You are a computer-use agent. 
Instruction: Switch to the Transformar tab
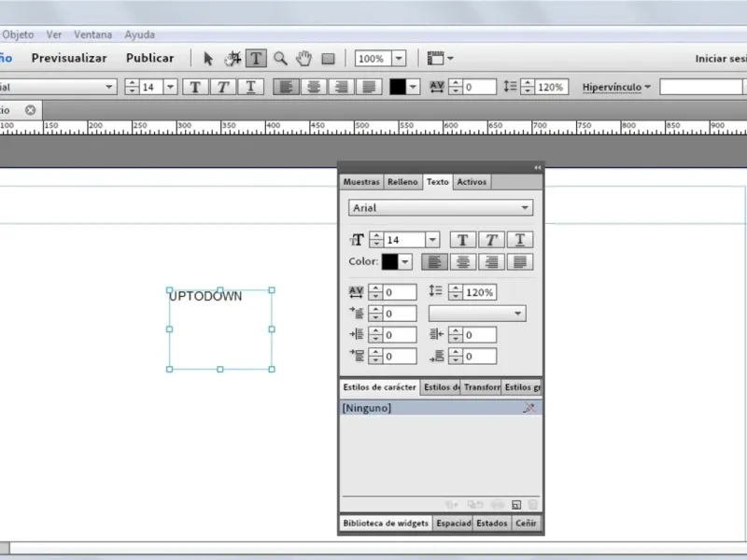coord(482,387)
